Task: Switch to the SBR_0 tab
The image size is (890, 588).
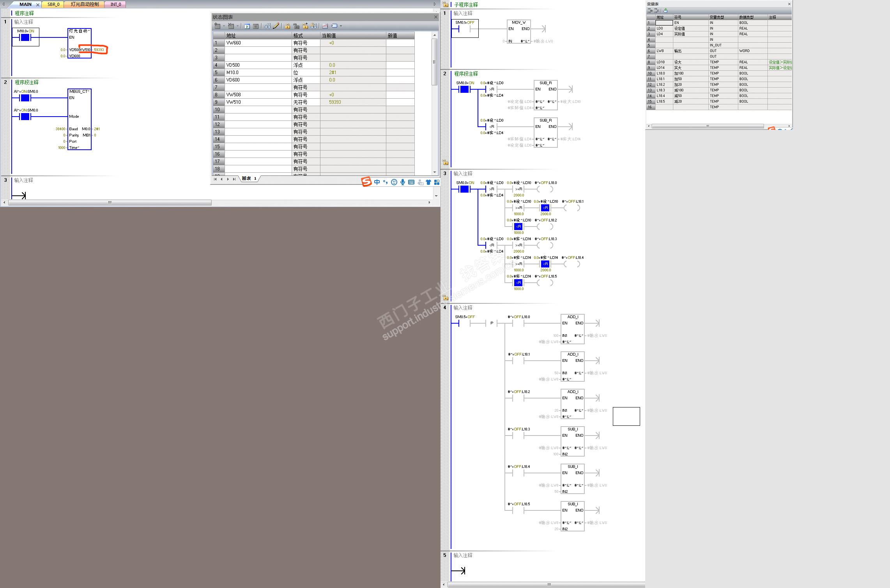Action: 53,4
